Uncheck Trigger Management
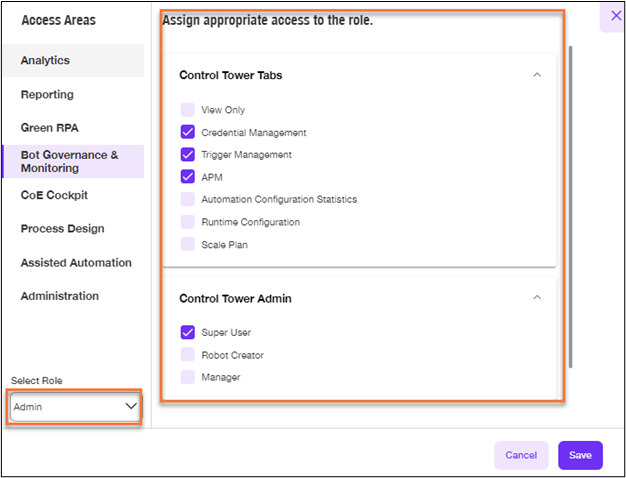Viewport: 626px width, 478px height. [188, 155]
